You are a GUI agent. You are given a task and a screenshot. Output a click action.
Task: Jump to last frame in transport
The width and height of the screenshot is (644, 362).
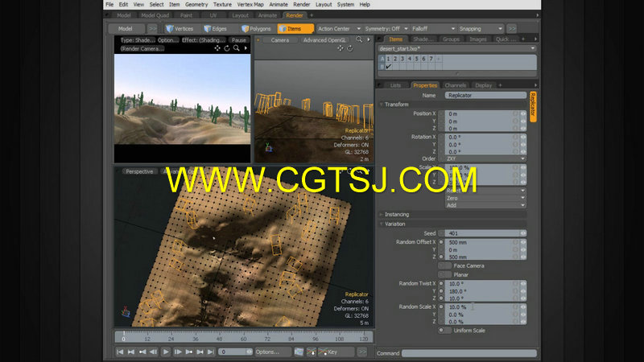tap(211, 352)
